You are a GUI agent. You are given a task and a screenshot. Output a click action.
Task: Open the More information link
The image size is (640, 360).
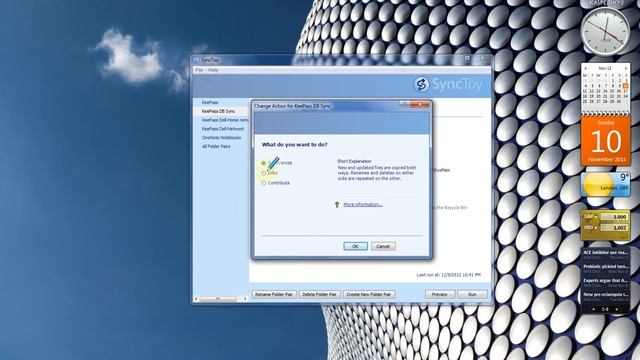(x=362, y=204)
